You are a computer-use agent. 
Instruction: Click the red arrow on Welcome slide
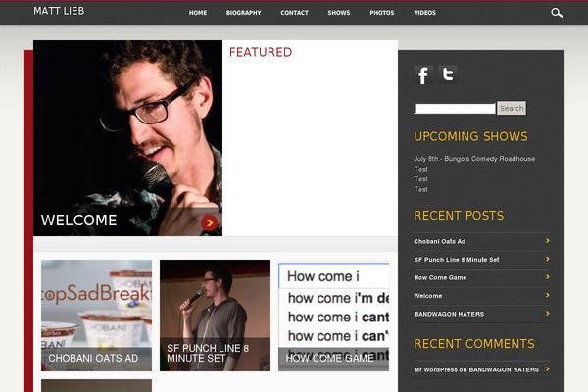coord(210,222)
